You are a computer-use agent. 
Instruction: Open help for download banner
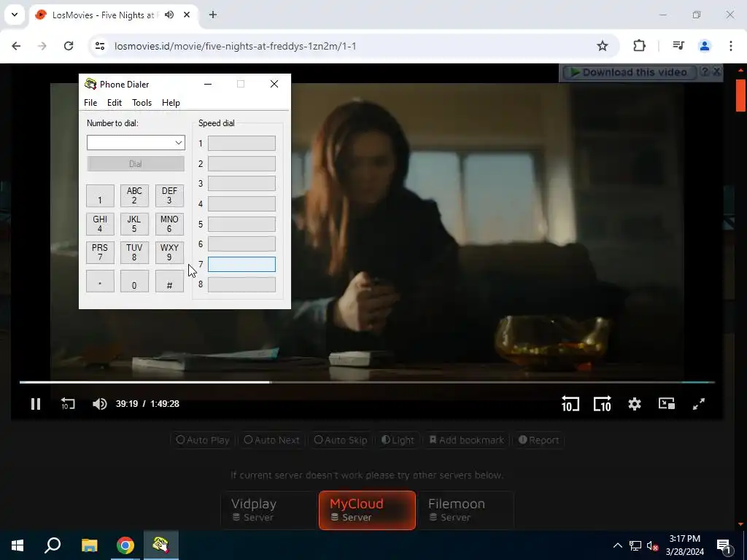click(705, 72)
